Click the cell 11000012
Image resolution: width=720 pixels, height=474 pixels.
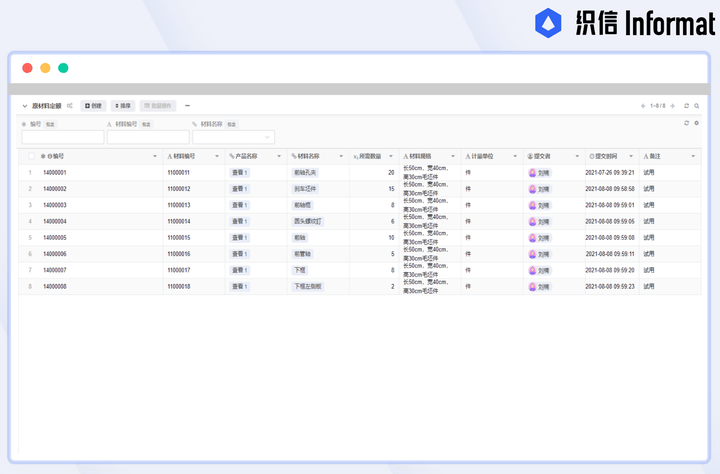click(x=179, y=189)
